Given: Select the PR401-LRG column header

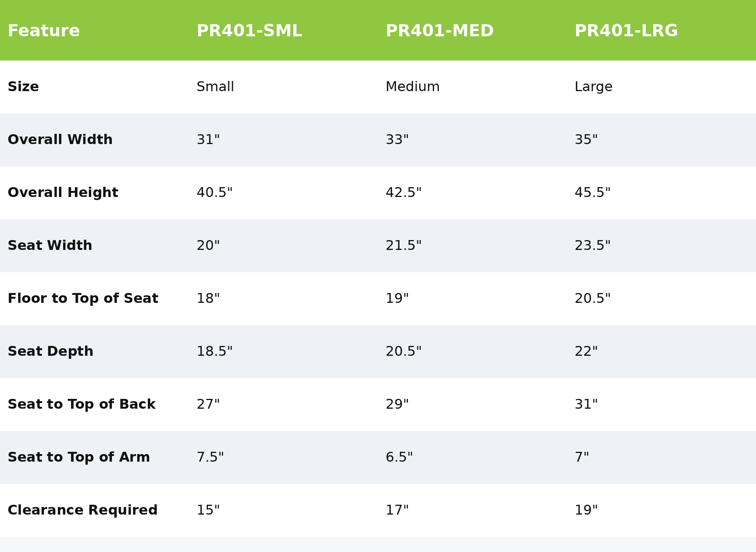Looking at the screenshot, I should [626, 31].
